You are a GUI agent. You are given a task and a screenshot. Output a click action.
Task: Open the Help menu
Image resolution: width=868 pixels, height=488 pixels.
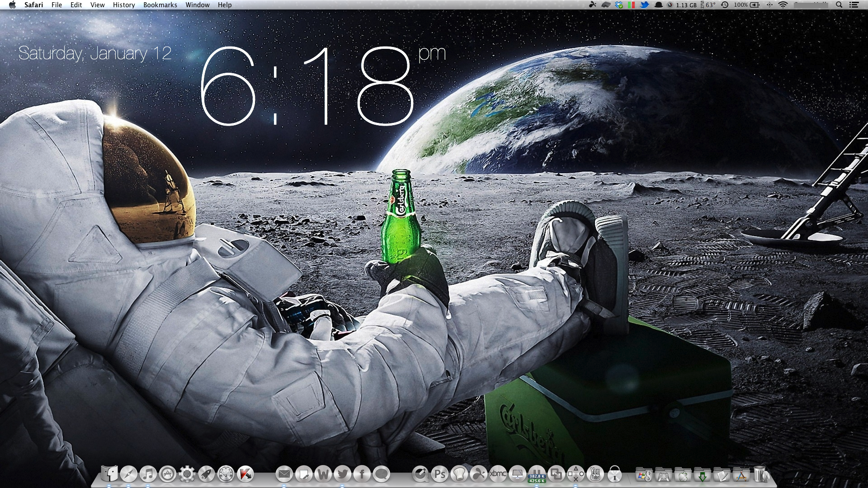pos(225,5)
